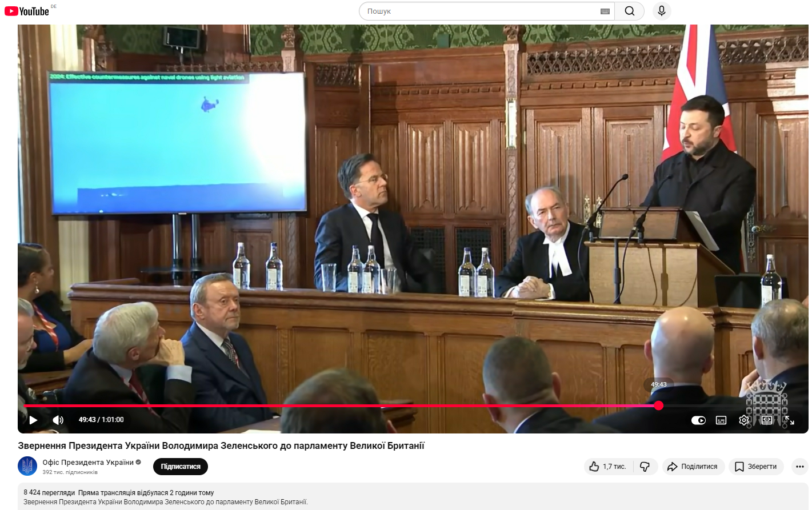Mute the video with the speaker icon
The image size is (812, 510).
point(58,420)
